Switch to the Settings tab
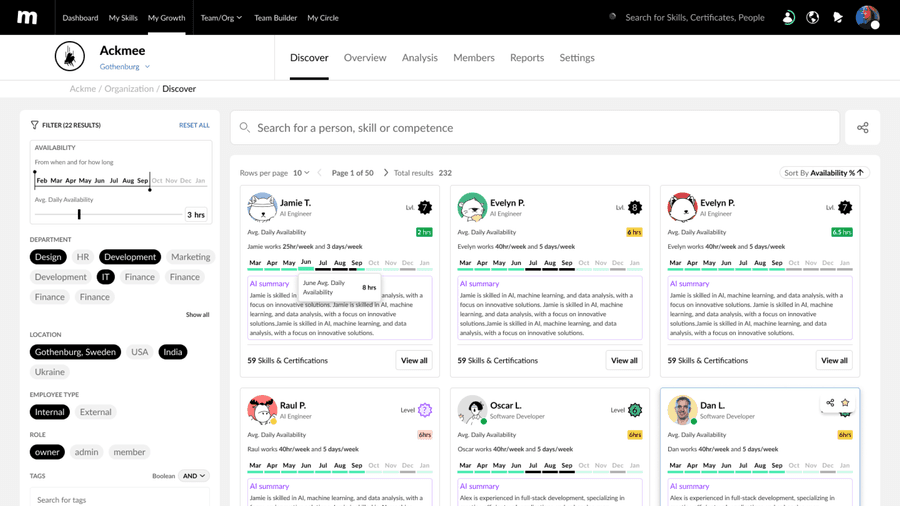This screenshot has height=506, width=900. click(577, 57)
